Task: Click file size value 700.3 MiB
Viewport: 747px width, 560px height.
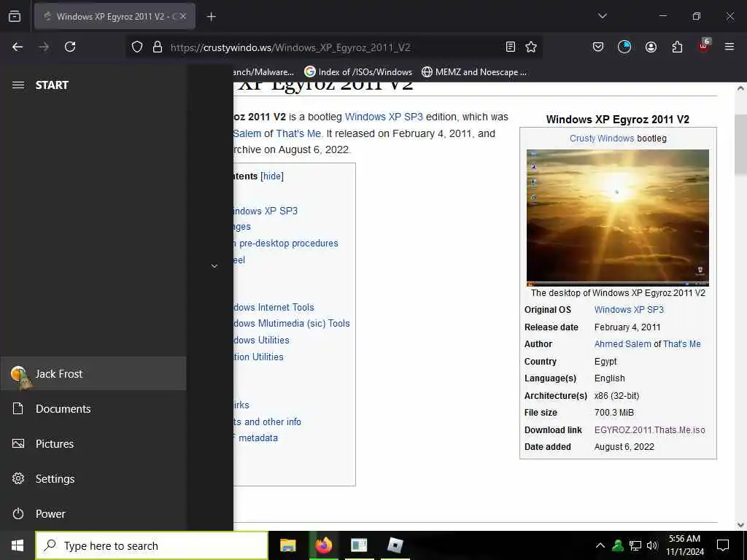Action: click(614, 413)
